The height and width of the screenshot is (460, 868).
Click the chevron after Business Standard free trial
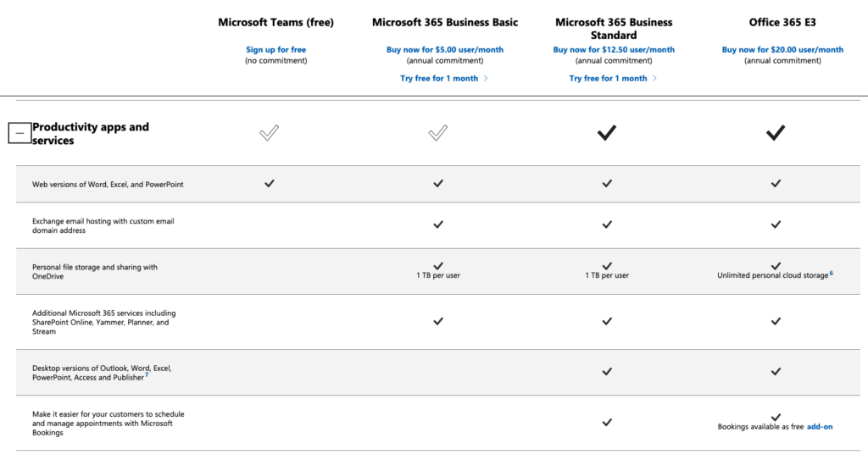pyautogui.click(x=654, y=78)
